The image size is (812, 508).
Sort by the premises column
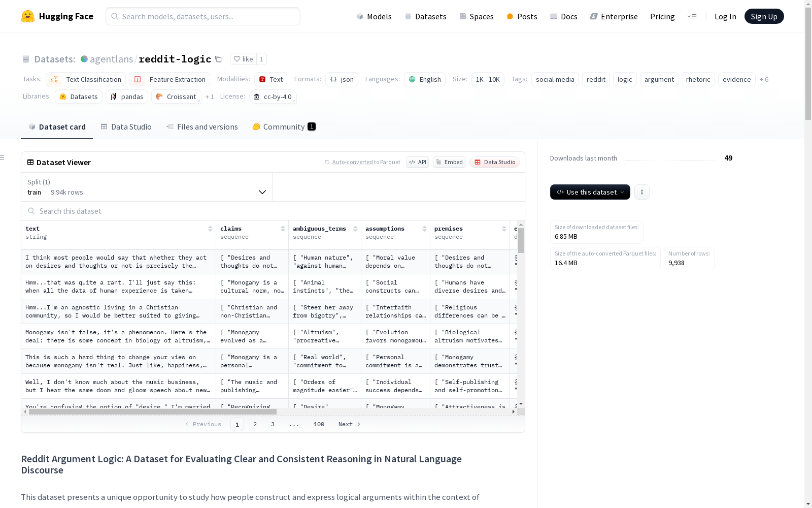tap(504, 229)
